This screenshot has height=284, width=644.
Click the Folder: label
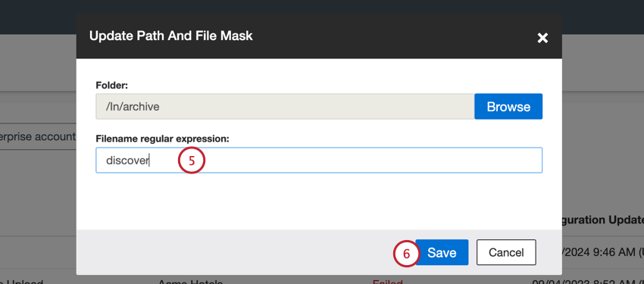tap(112, 86)
